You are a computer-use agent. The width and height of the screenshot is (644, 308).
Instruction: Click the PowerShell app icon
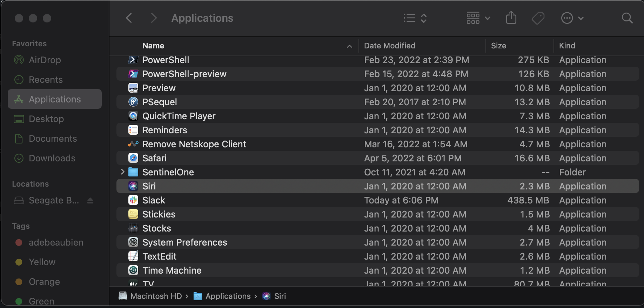(133, 60)
